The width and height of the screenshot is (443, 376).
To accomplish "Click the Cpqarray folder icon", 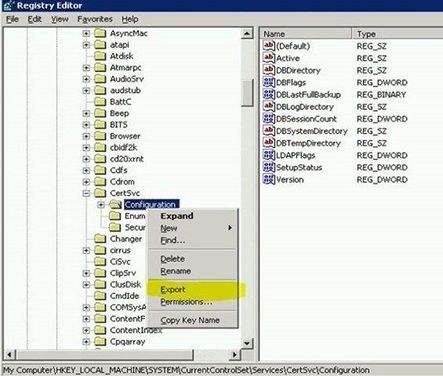I will click(100, 341).
